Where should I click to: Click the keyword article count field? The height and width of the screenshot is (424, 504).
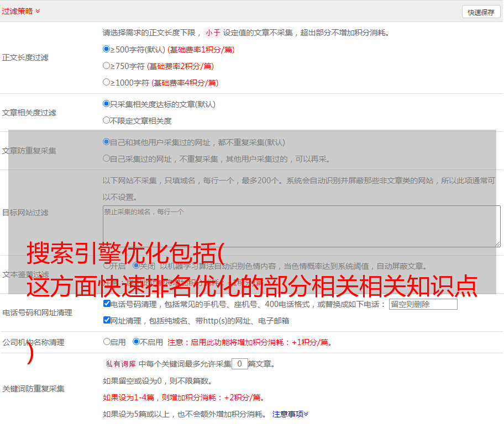click(239, 364)
